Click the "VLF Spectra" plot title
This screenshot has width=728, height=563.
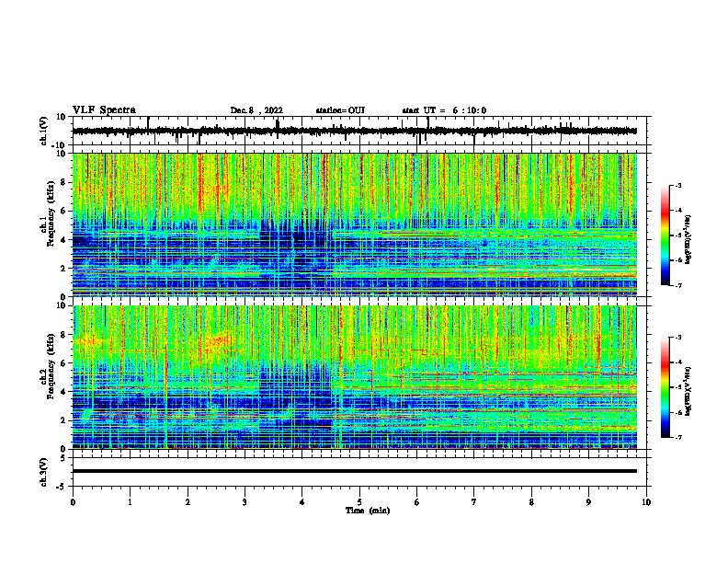104,110
